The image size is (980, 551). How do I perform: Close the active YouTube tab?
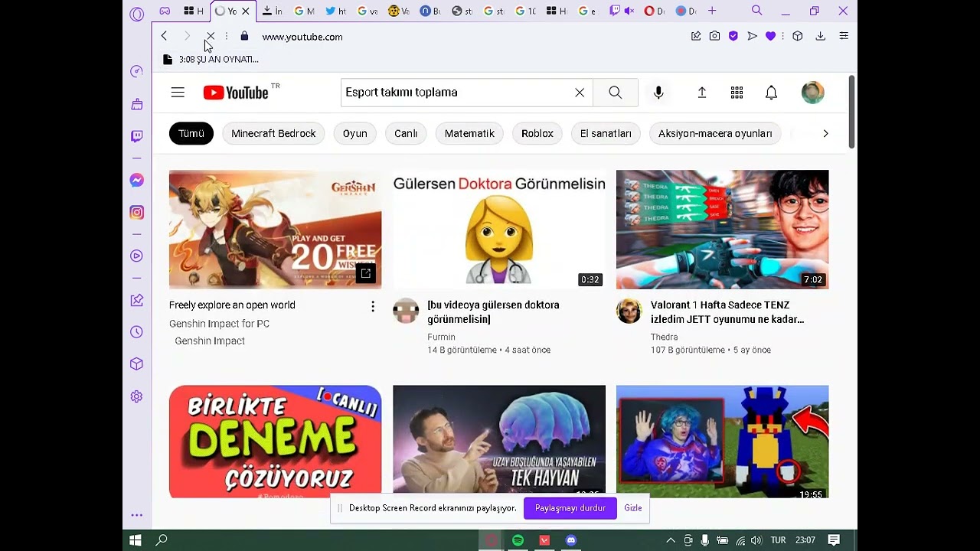(246, 11)
